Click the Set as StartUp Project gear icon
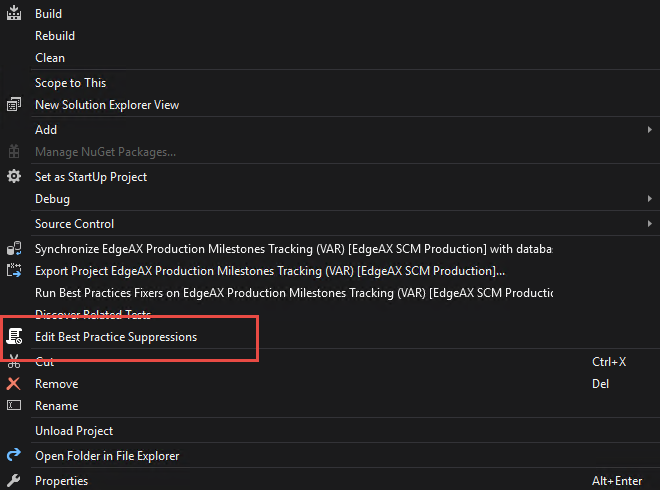 point(14,176)
